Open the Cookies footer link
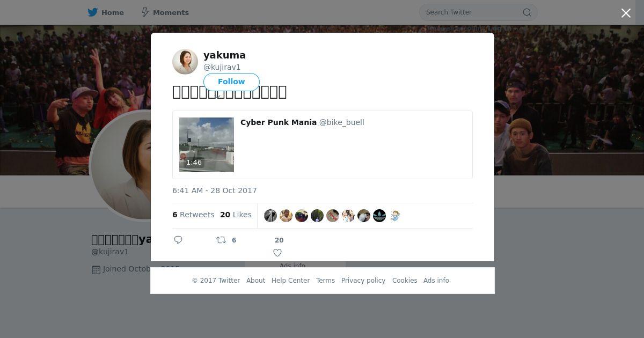Screen dimensions: 644x338 (405, 281)
